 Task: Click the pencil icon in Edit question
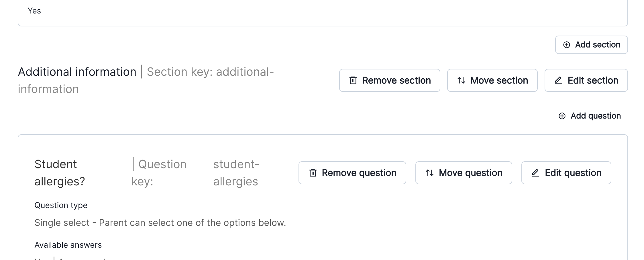click(535, 173)
